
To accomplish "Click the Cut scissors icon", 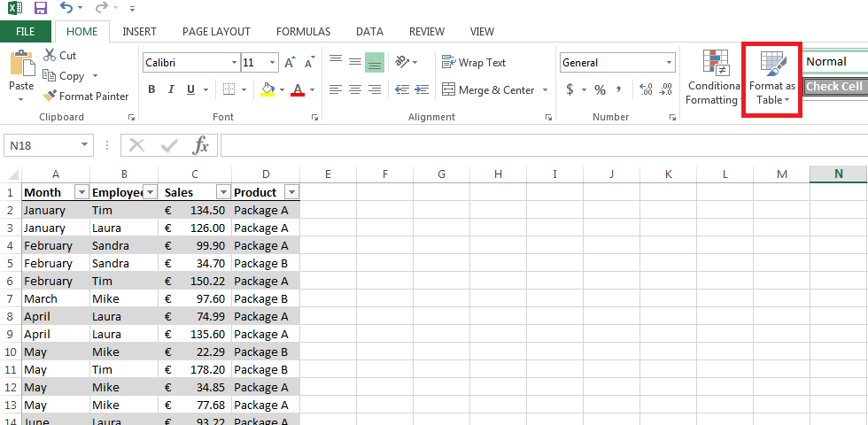I will pos(50,55).
